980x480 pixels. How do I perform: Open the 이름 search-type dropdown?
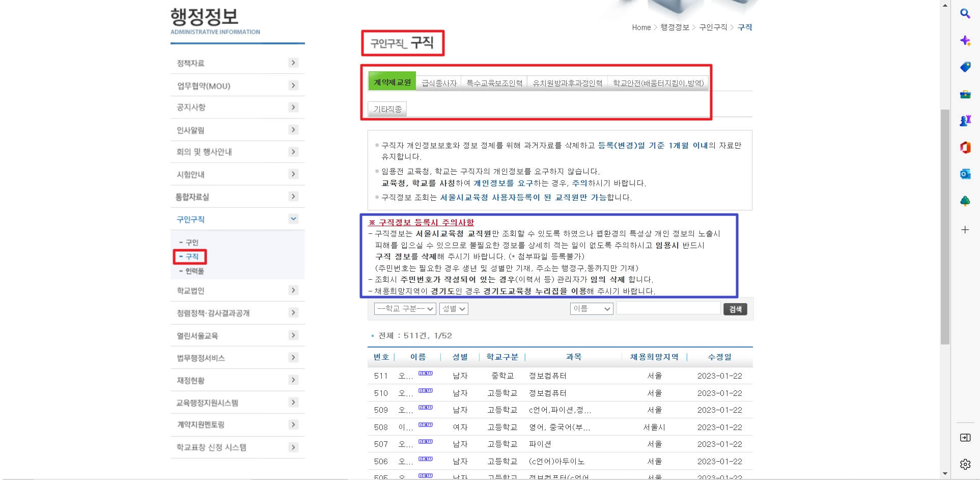[x=591, y=308]
